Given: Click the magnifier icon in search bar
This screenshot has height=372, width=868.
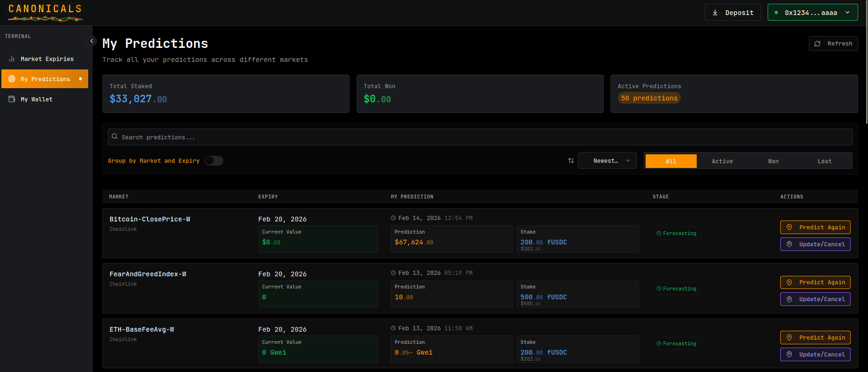Looking at the screenshot, I should point(114,137).
